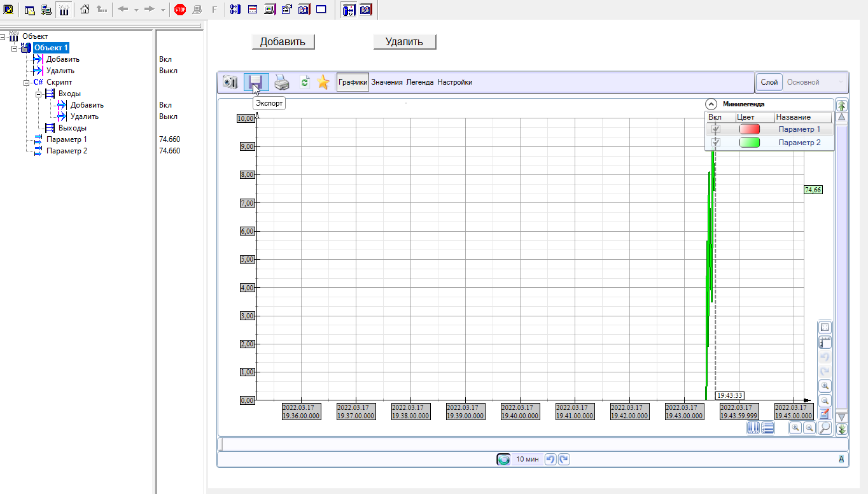Click the home icon in top toolbar
The image size is (868, 494).
click(85, 10)
